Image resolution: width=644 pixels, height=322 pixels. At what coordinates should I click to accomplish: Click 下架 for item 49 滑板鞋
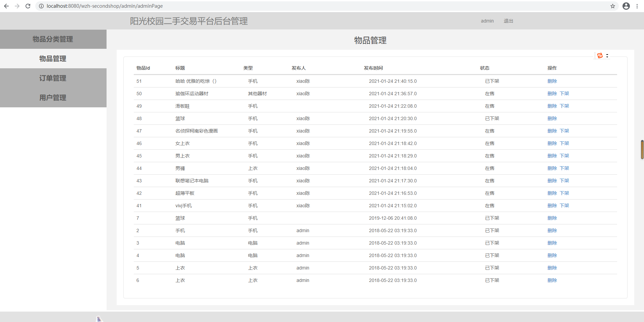tap(564, 106)
